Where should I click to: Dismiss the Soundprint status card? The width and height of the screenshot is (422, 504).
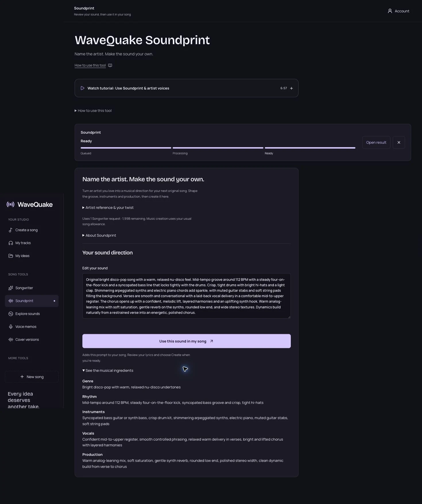(399, 143)
